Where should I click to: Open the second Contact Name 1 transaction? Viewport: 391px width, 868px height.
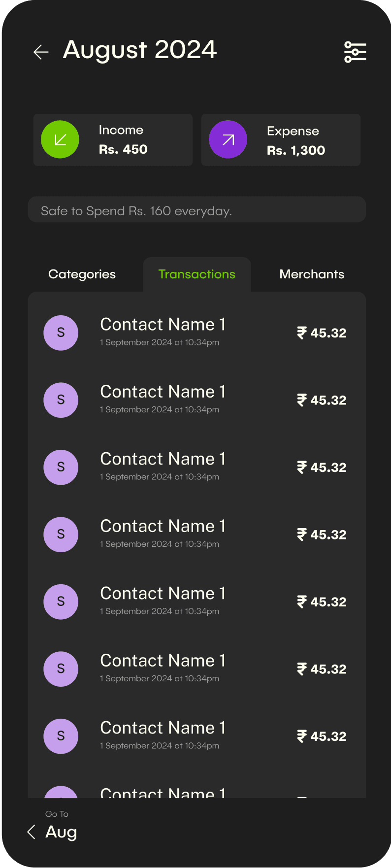pyautogui.click(x=163, y=399)
